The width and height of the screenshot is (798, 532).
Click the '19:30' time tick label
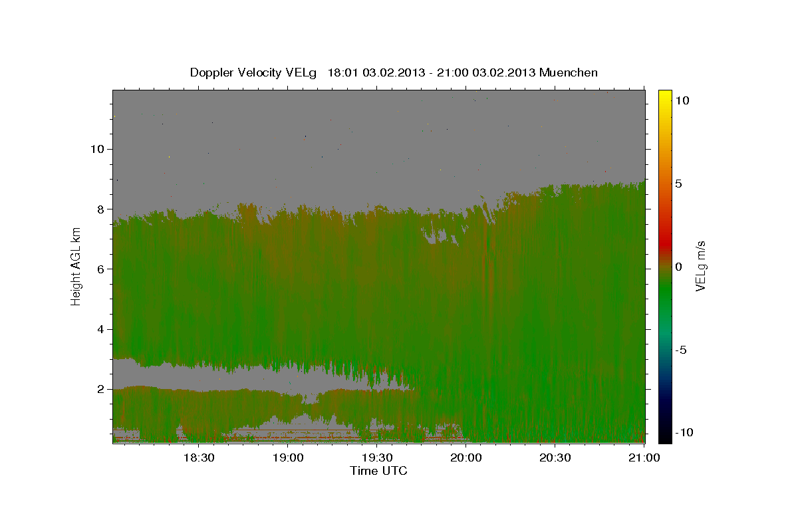[376, 458]
